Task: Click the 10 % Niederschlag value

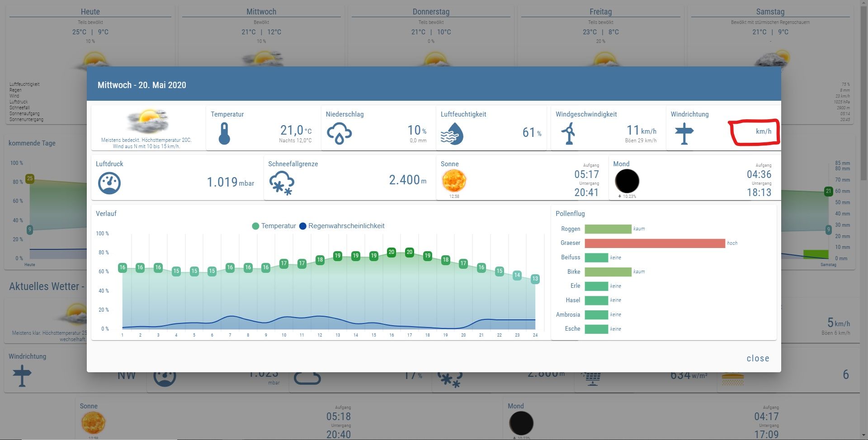Action: click(x=417, y=131)
